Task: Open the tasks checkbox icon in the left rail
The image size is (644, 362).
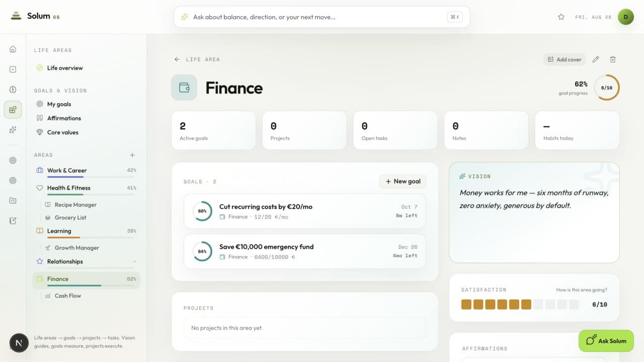Action: pyautogui.click(x=13, y=69)
